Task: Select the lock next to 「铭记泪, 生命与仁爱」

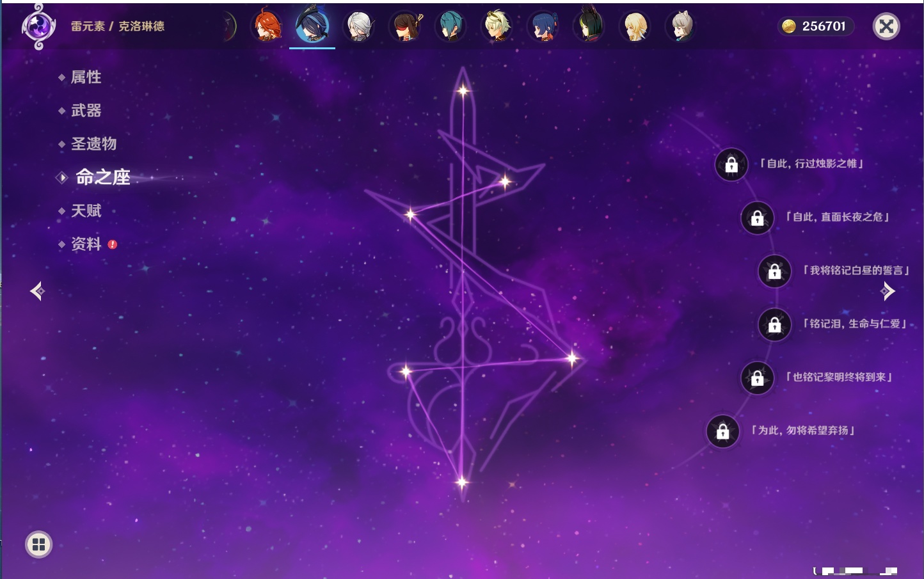Action: pyautogui.click(x=774, y=325)
